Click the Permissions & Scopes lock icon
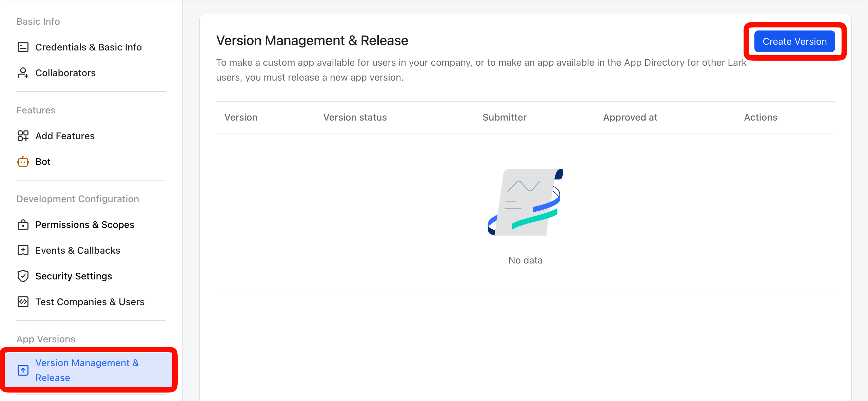Viewport: 868px width, 401px height. (23, 225)
